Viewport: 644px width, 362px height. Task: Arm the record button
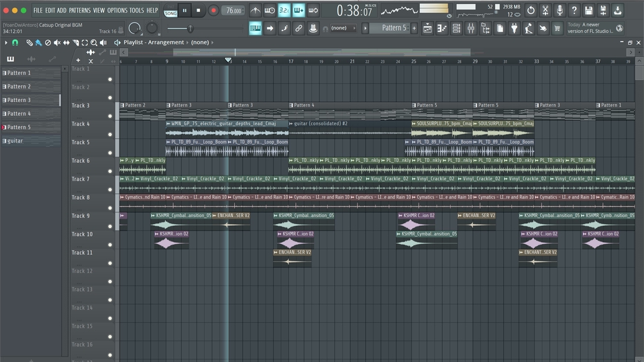(x=213, y=11)
